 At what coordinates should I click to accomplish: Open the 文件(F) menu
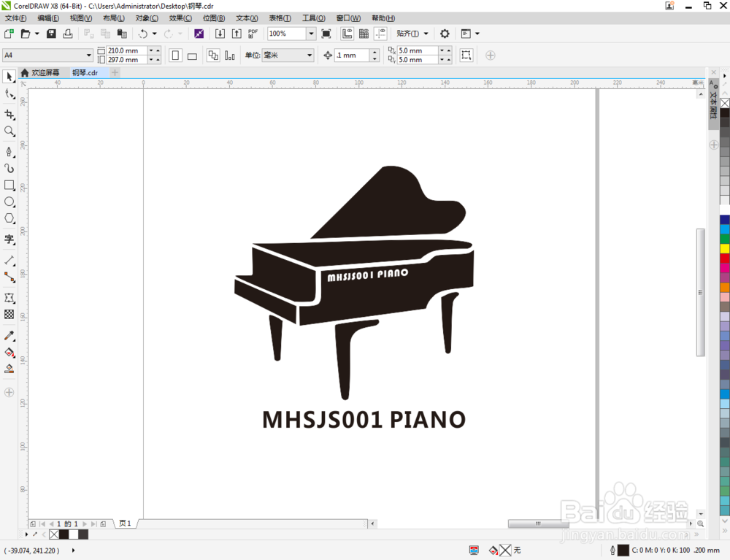click(x=15, y=18)
